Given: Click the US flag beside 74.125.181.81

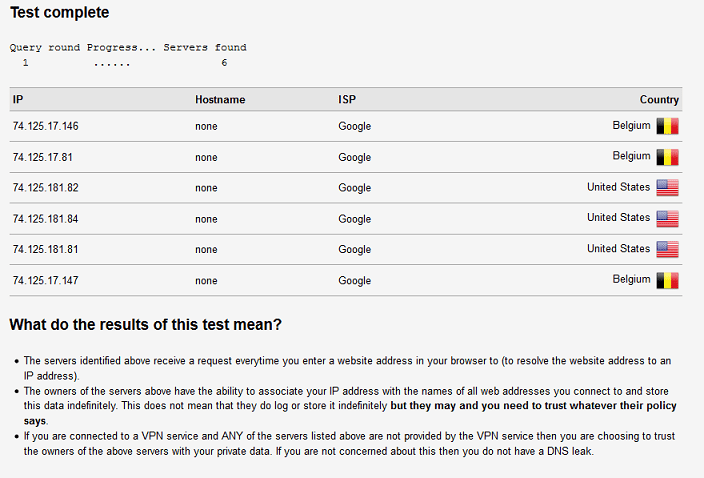Looking at the screenshot, I should click(667, 250).
